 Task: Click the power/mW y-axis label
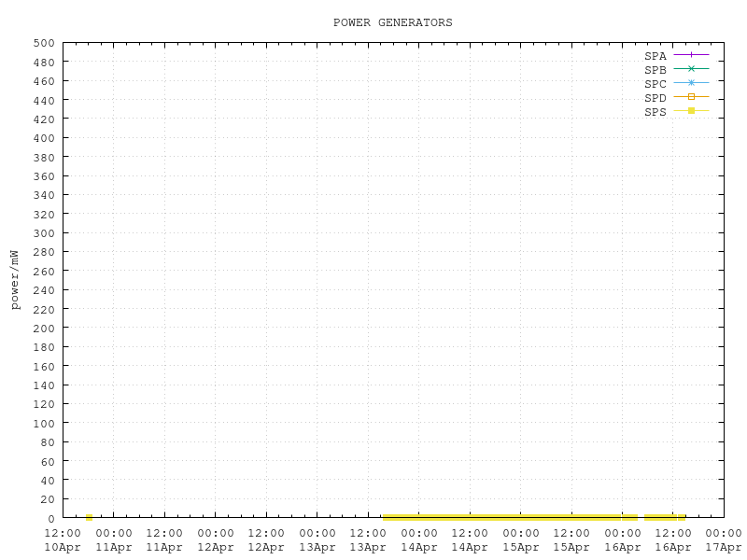(x=15, y=279)
